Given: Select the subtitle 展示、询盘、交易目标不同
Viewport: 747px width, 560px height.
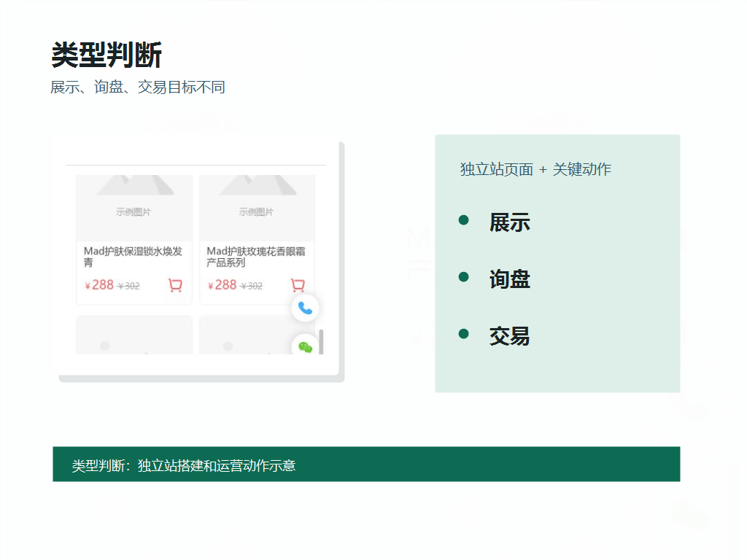Looking at the screenshot, I should coord(138,87).
